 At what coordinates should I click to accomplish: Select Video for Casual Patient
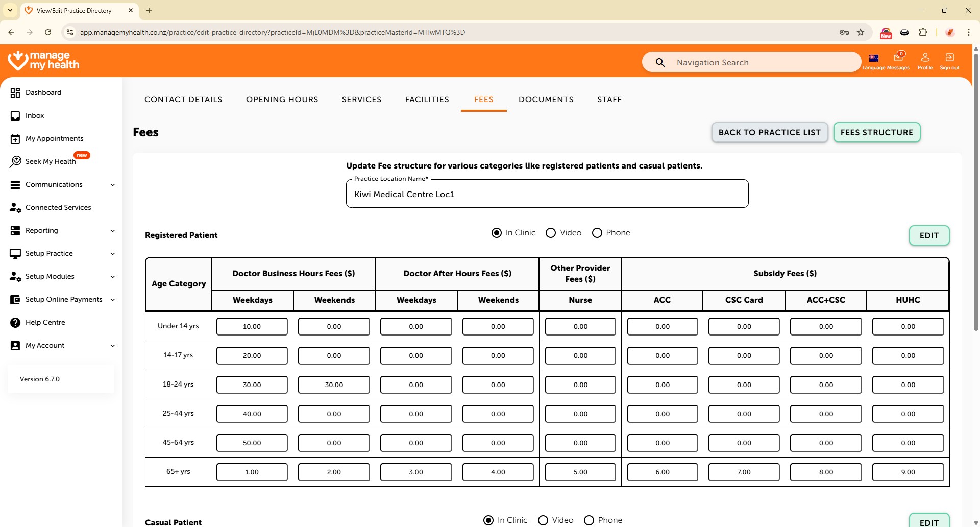[543, 520]
